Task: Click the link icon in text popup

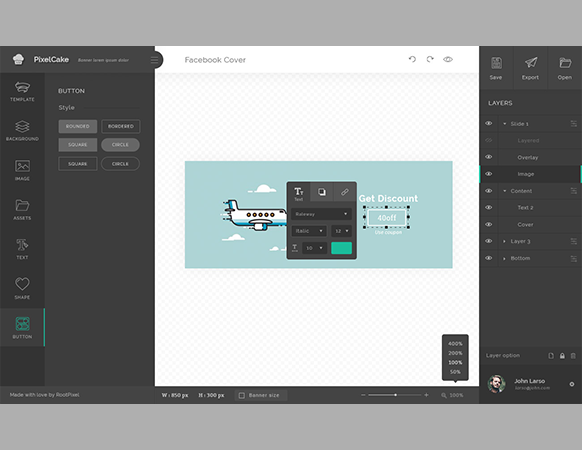Action: point(344,192)
